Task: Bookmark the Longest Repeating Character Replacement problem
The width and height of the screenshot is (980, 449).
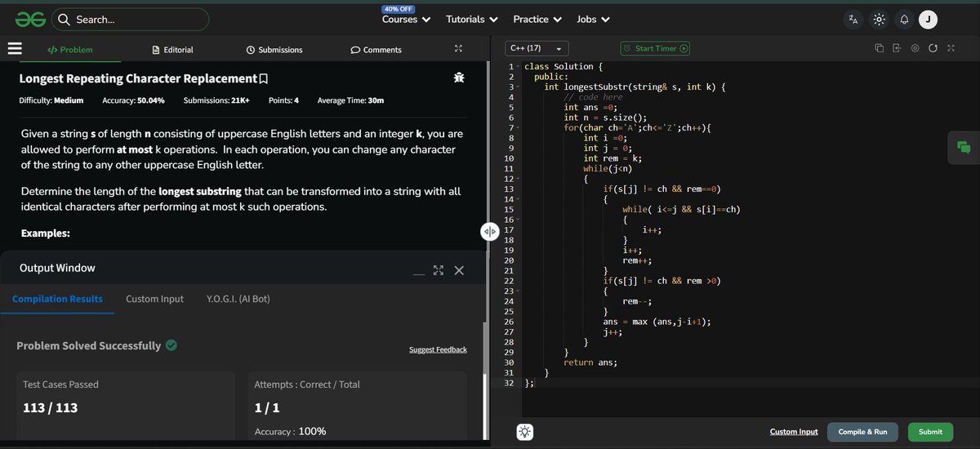Action: [263, 79]
